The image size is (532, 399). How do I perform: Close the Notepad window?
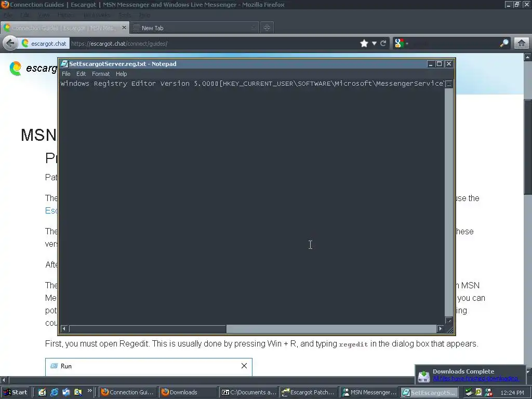(449, 64)
